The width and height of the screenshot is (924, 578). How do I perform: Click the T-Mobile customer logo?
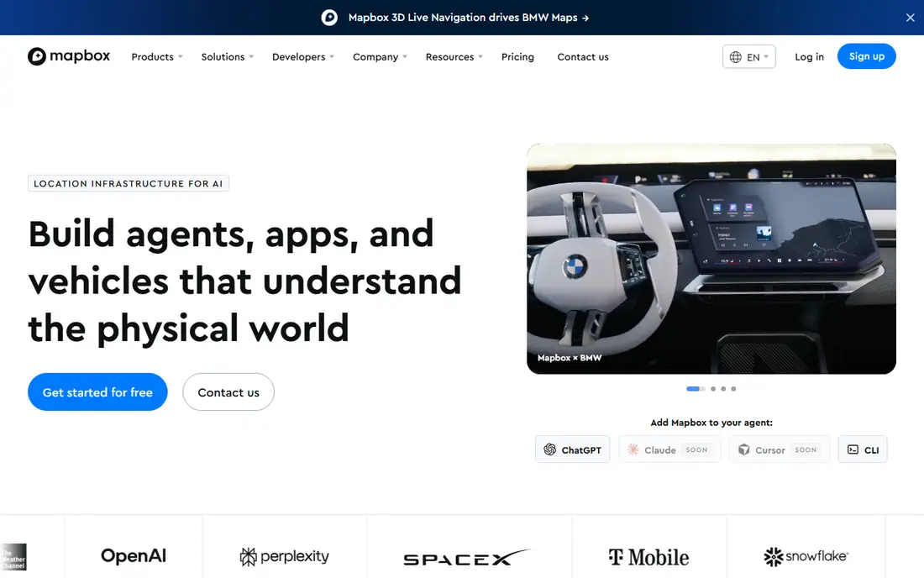[648, 557]
